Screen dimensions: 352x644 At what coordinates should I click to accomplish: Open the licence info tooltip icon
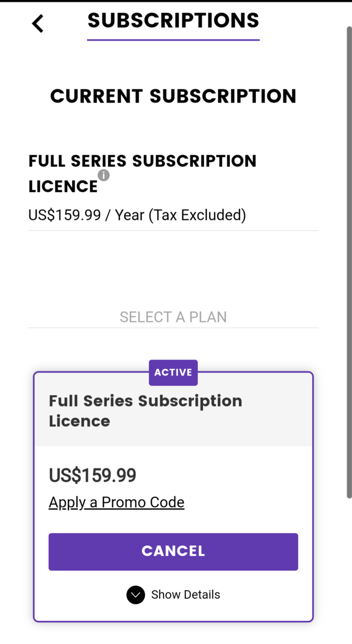[104, 175]
